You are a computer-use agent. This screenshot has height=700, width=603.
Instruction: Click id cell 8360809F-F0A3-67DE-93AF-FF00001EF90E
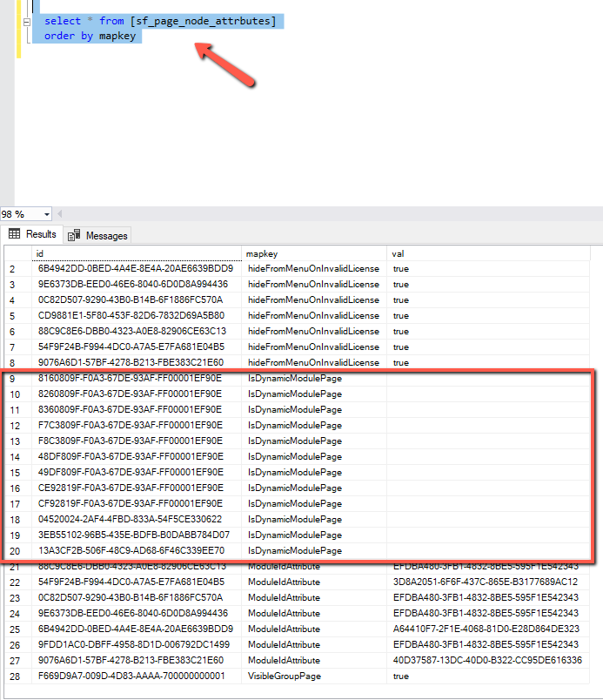137,409
